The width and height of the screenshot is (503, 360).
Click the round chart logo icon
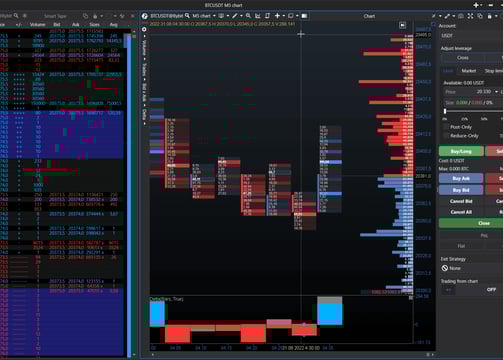coord(145,16)
